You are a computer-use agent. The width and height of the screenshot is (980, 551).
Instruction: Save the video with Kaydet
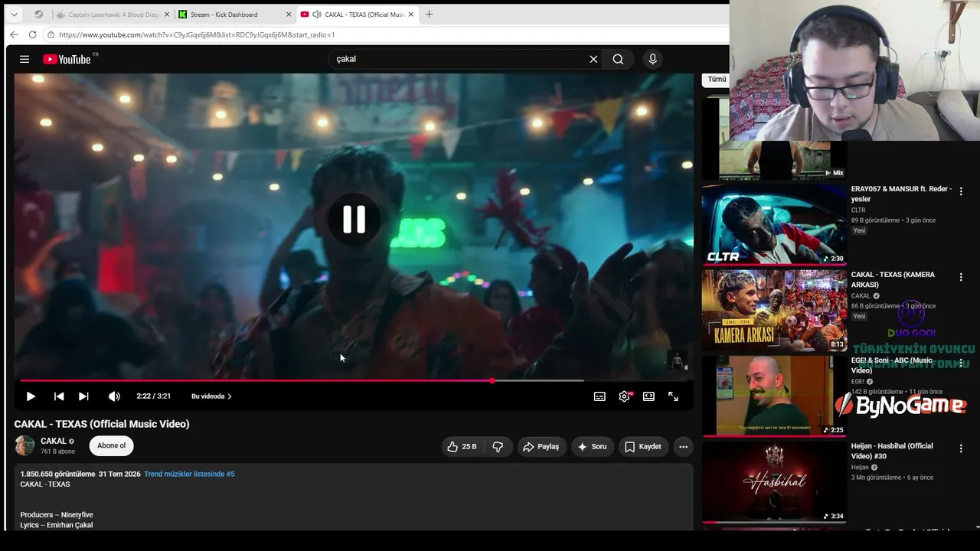click(x=642, y=446)
